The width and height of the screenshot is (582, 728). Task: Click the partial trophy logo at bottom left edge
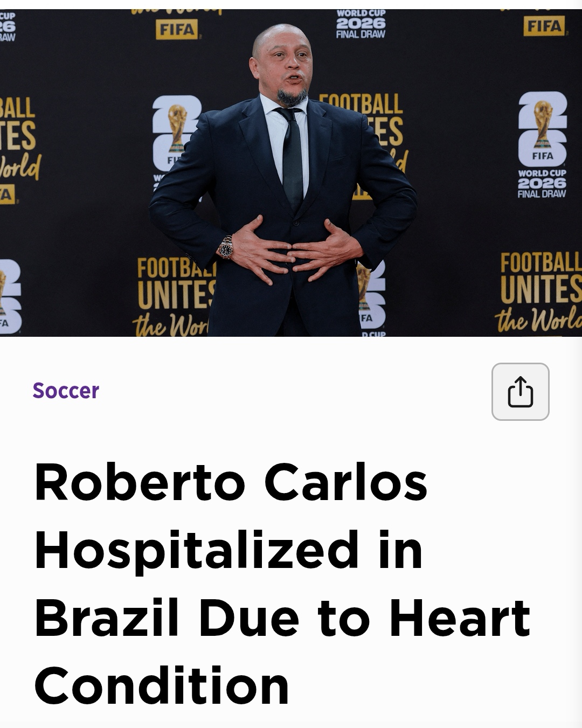(10, 296)
